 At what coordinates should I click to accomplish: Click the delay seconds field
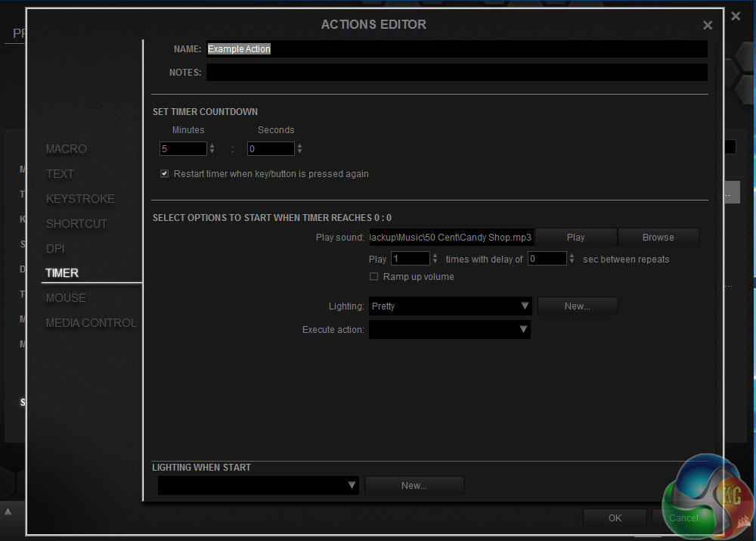tap(547, 259)
